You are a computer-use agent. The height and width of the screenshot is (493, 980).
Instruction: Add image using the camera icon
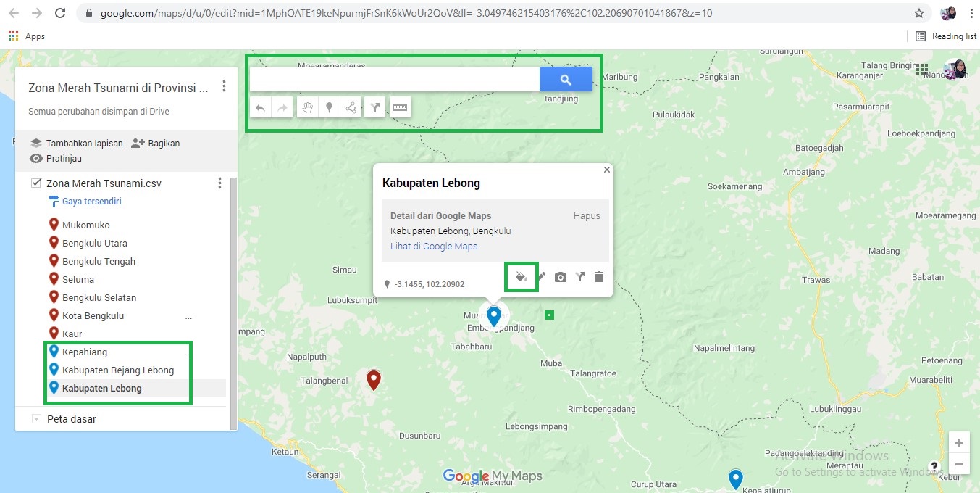[x=561, y=277]
